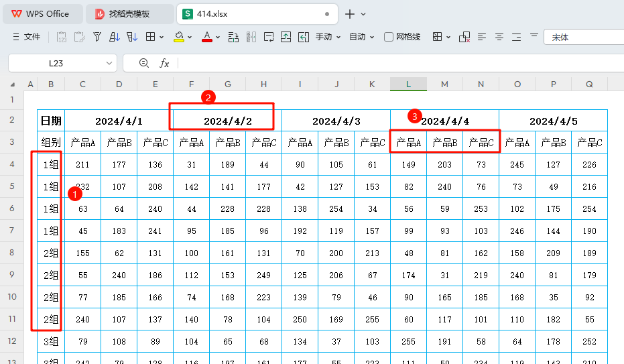Viewport: 624px width, 364px height.
Task: Align text to top
Action: [534, 36]
